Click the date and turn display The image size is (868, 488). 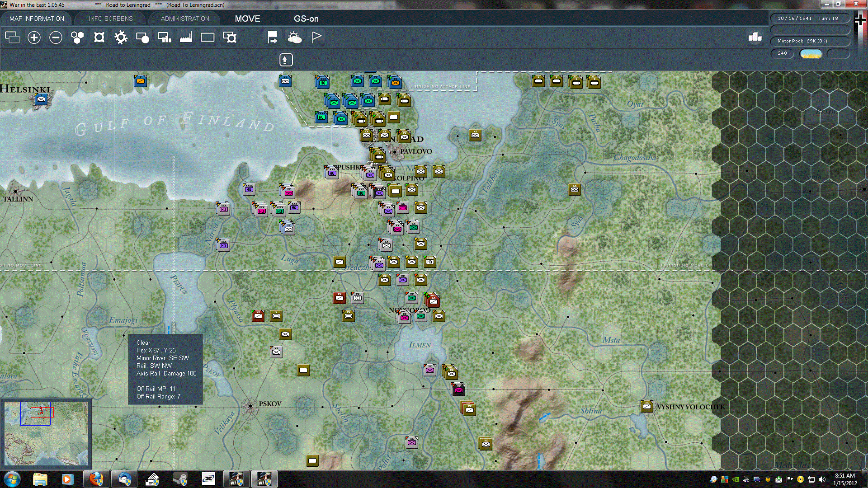point(810,19)
